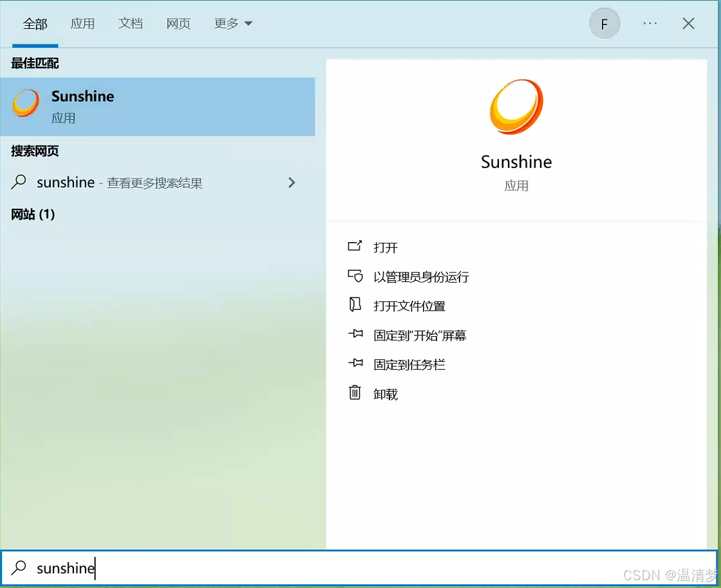Click the 网站 (1) section header

(33, 214)
